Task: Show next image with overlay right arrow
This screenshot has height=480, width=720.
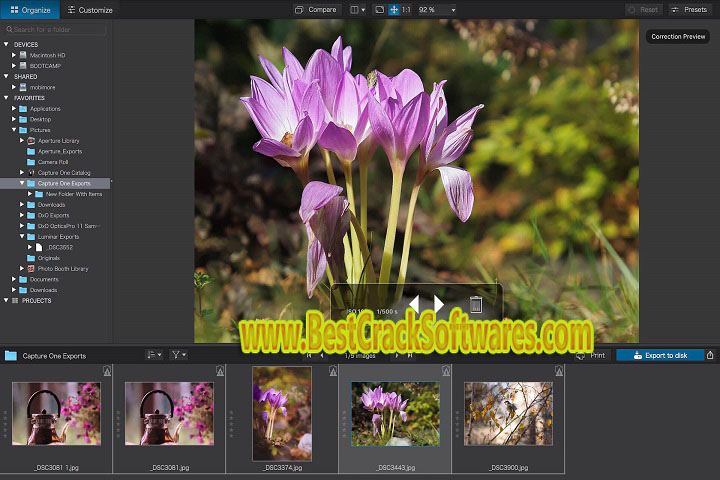Action: (439, 304)
